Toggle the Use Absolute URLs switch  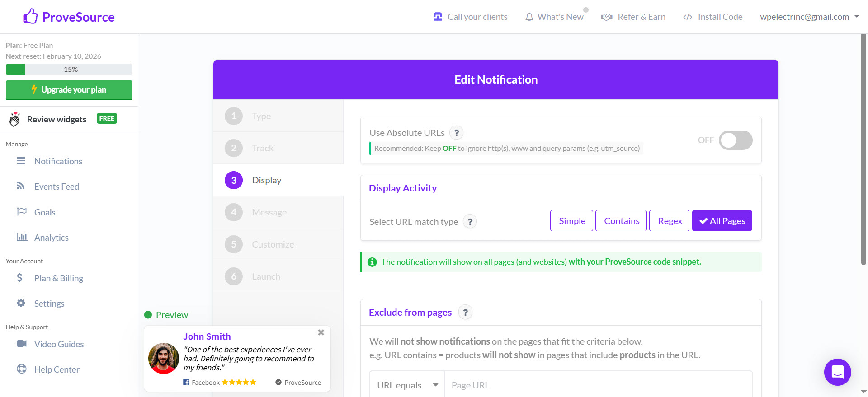click(x=736, y=140)
